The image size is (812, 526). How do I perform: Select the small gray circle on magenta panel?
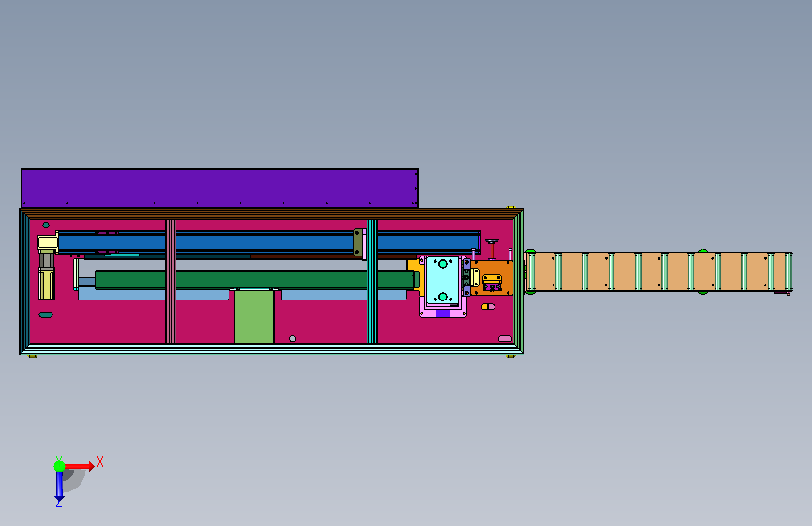click(x=292, y=339)
